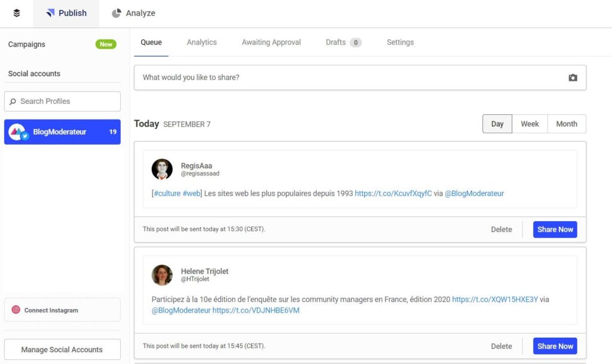Select the Week view toggle
Screen dimensions: 612x364
point(530,124)
